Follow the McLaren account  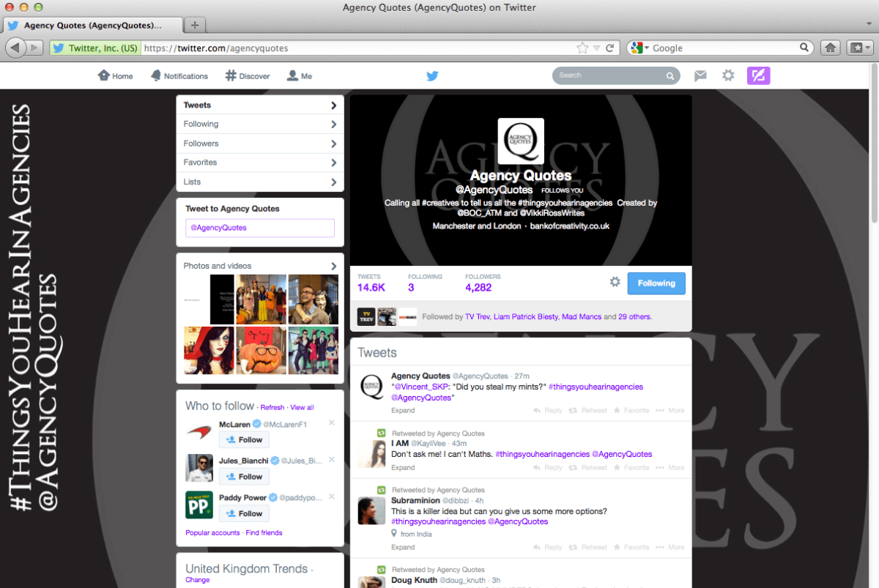pos(244,439)
